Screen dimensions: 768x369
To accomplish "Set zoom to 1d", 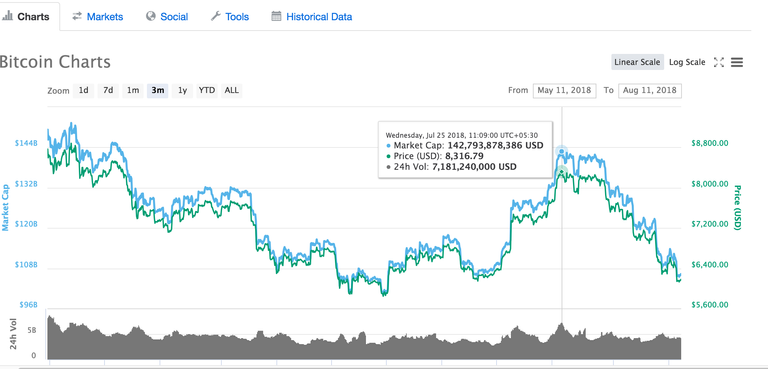I will [84, 90].
